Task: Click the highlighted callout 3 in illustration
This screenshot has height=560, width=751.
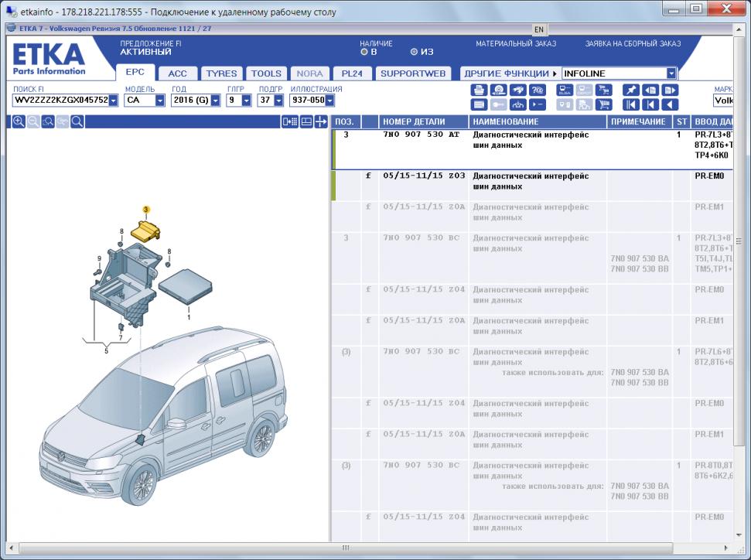Action: click(146, 210)
